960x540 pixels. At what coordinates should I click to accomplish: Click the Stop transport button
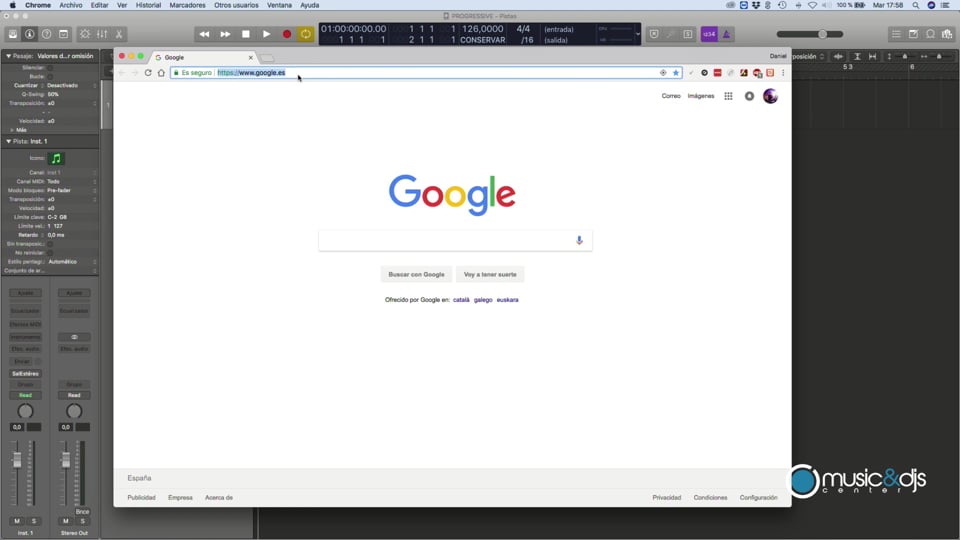[x=246, y=34]
